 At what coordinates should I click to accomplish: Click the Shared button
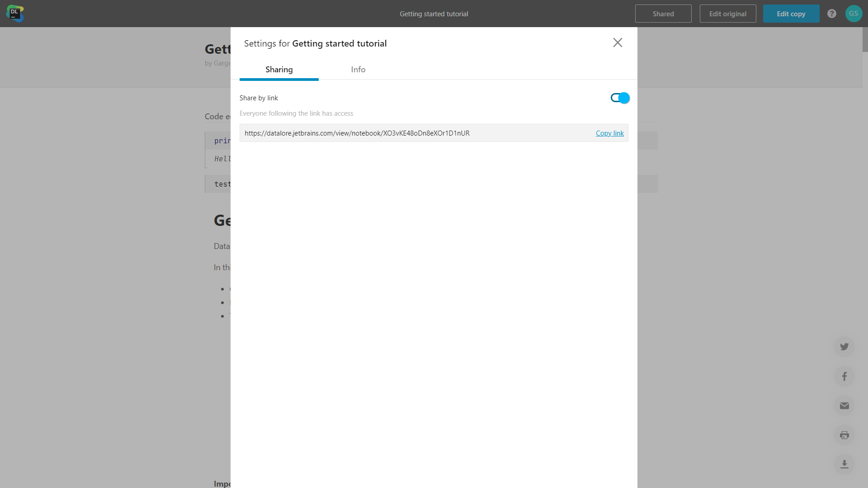click(x=664, y=14)
